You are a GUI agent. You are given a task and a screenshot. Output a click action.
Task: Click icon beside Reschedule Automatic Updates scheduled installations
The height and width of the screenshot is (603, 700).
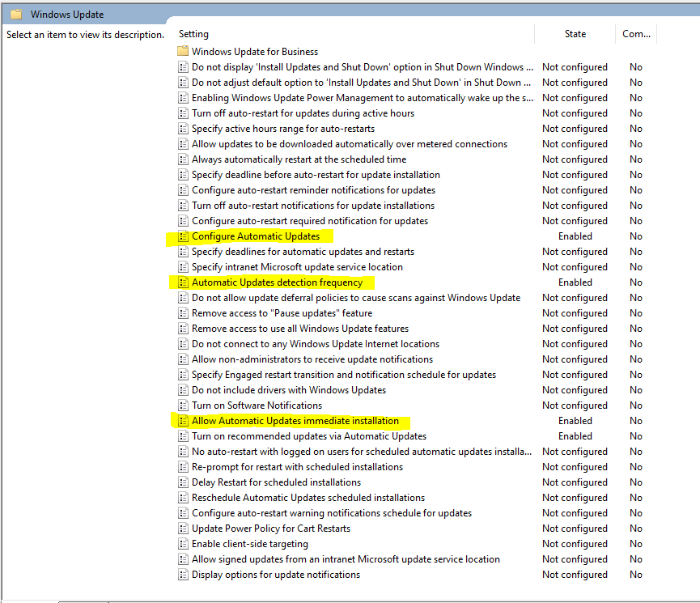pos(183,498)
